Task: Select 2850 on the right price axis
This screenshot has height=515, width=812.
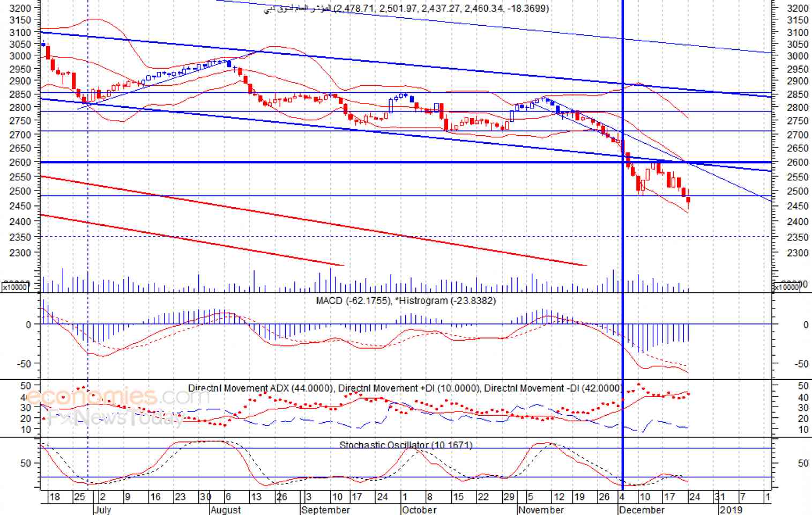Action: coord(798,94)
